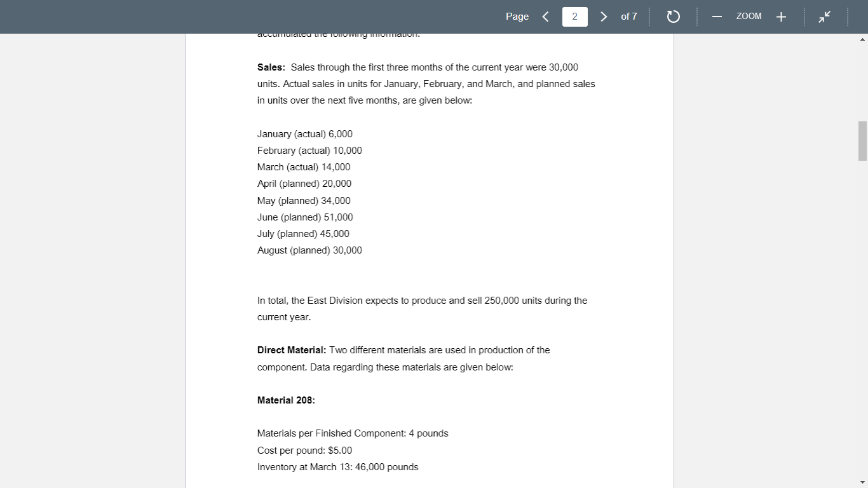Click the vertical scrollbar thumb
868x488 pixels.
tap(862, 140)
